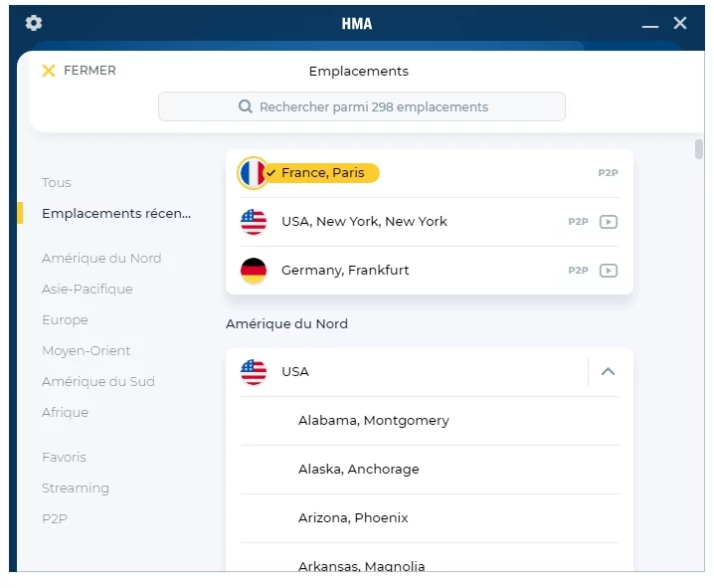Select the P2P category in sidebar
This screenshot has width=714, height=588.
(x=54, y=519)
